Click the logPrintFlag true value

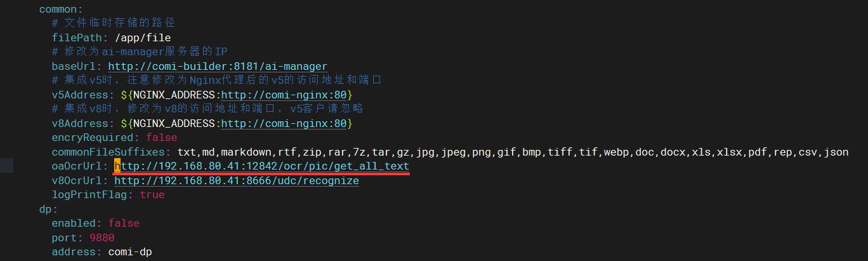click(152, 195)
